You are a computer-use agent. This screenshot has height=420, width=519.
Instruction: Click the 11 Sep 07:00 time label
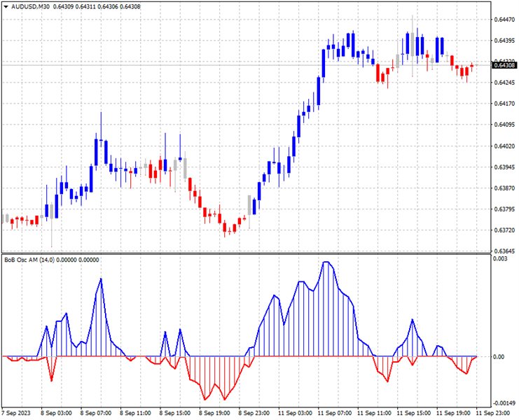(334, 414)
